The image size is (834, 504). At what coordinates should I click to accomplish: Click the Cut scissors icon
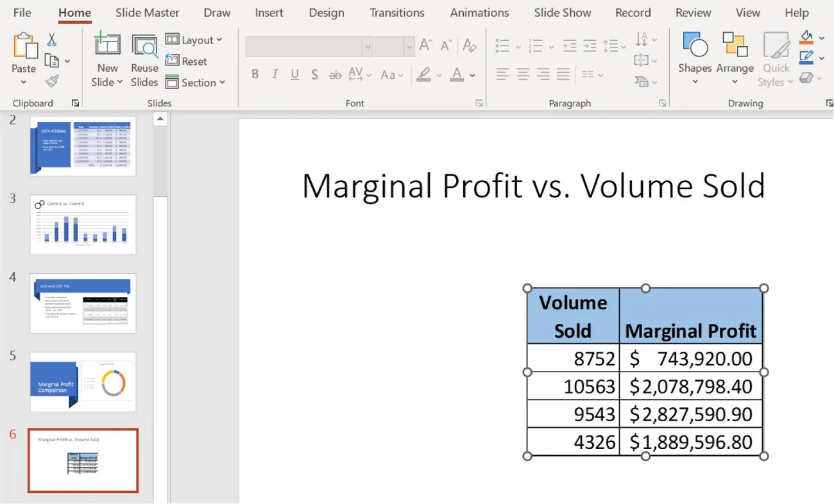point(52,40)
